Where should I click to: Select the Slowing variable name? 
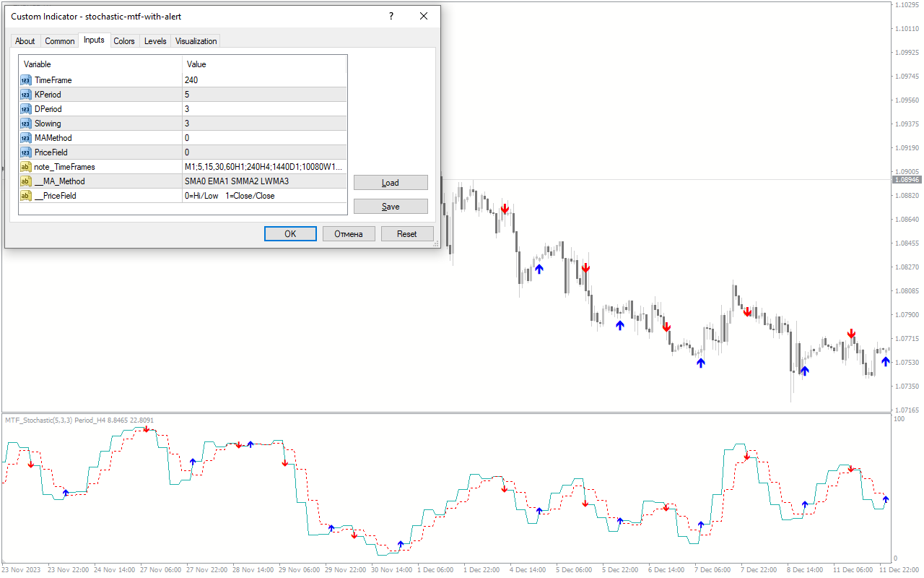48,124
